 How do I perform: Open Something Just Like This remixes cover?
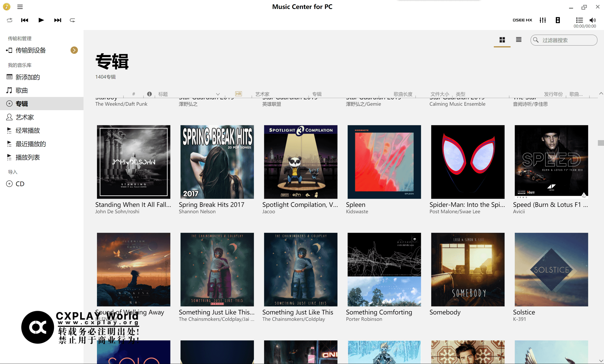pyautogui.click(x=217, y=270)
